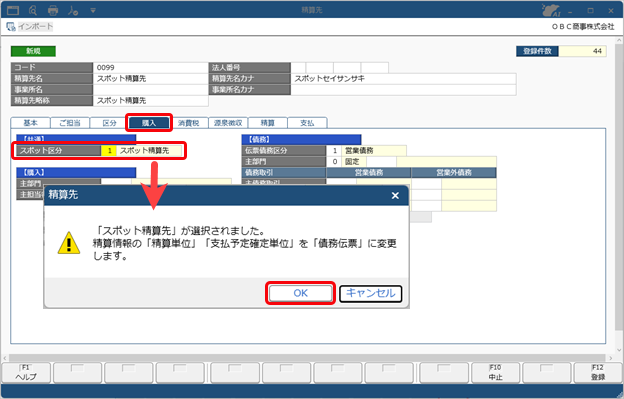This screenshot has width=624, height=399.
Task: Click the AI assistant icon
Action: click(552, 10)
